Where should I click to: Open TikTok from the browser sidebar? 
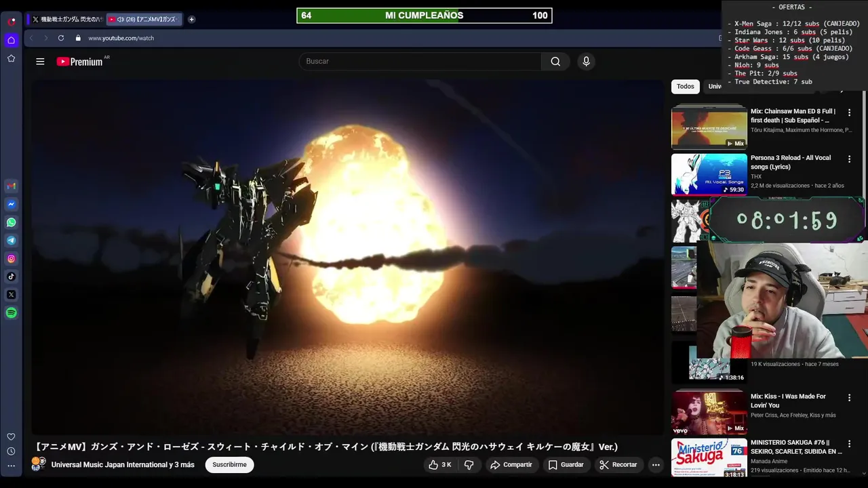point(12,277)
